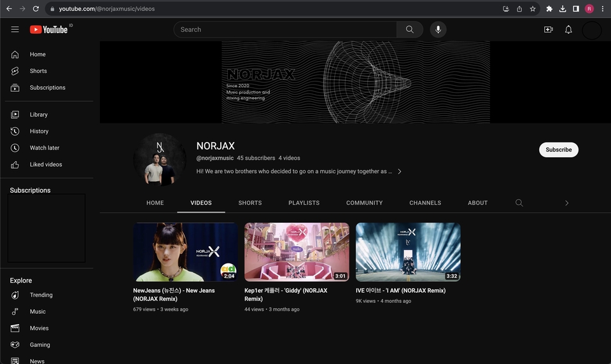Click the share page icon
Screen dimensions: 611x364
pyautogui.click(x=519, y=8)
